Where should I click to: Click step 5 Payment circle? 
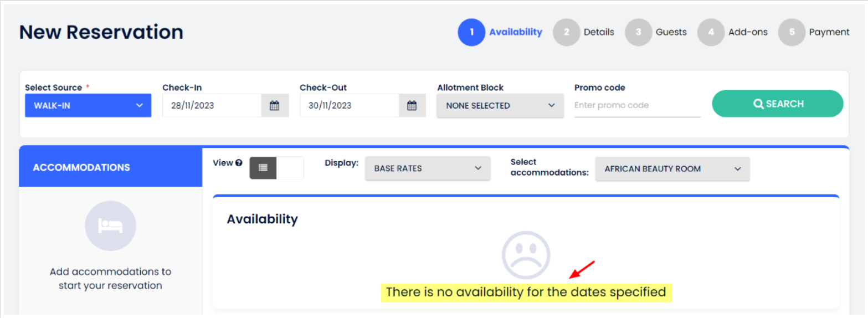coord(792,32)
